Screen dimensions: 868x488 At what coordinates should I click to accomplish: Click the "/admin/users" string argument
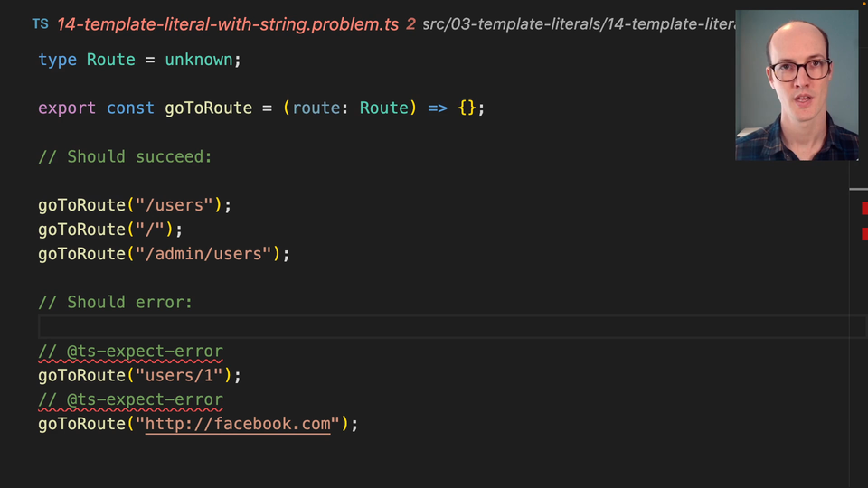(x=203, y=254)
